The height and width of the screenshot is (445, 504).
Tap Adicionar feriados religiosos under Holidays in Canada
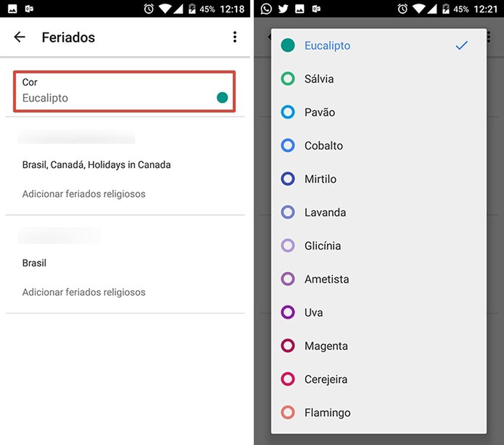coord(83,194)
